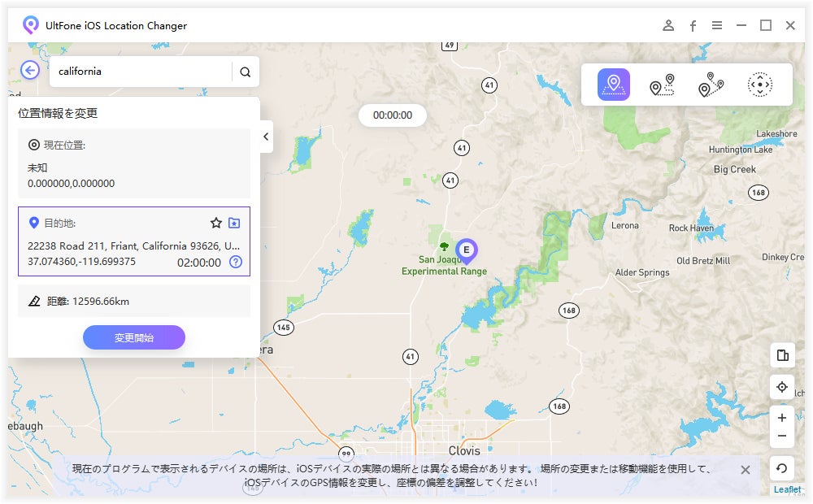Recenter map with crosshair locate icon

782,387
